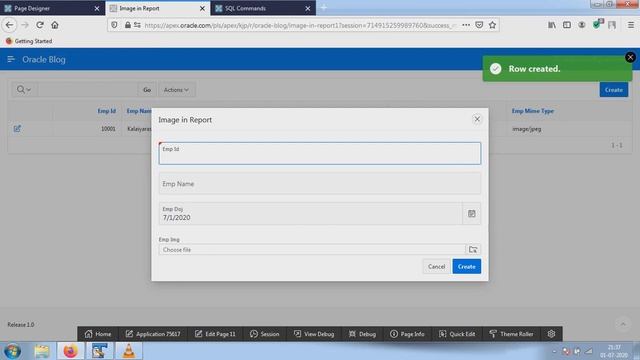Click the tracking protection shield icon
Image resolution: width=640 pixels, height=360 pixels.
(x=114, y=25)
